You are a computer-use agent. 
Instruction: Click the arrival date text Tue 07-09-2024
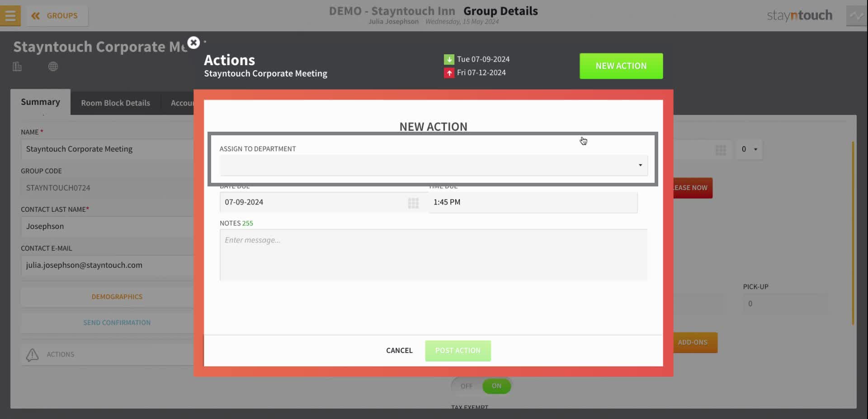click(x=483, y=59)
